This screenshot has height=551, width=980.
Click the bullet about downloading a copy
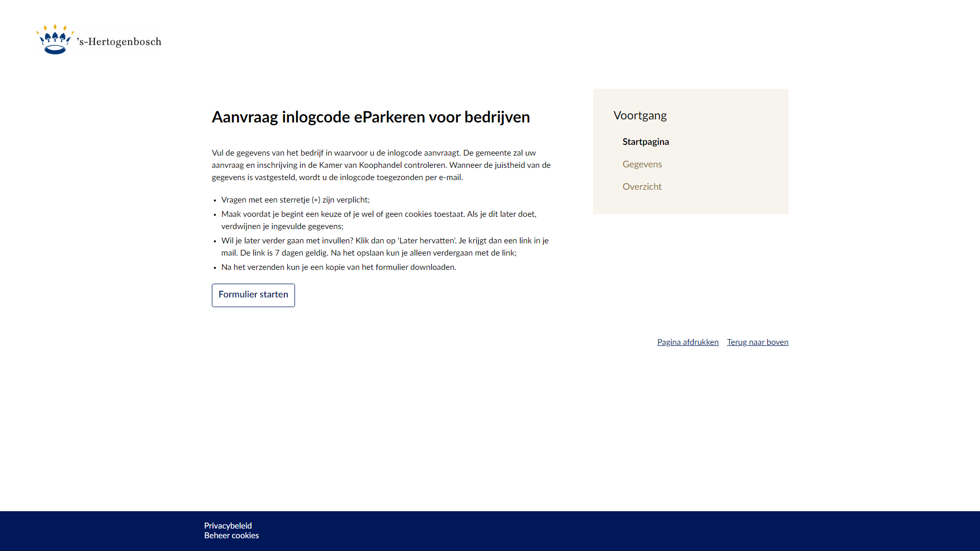[x=338, y=267]
